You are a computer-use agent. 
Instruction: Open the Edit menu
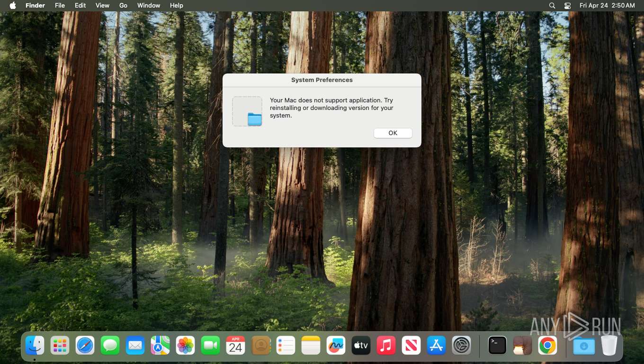pyautogui.click(x=80, y=6)
